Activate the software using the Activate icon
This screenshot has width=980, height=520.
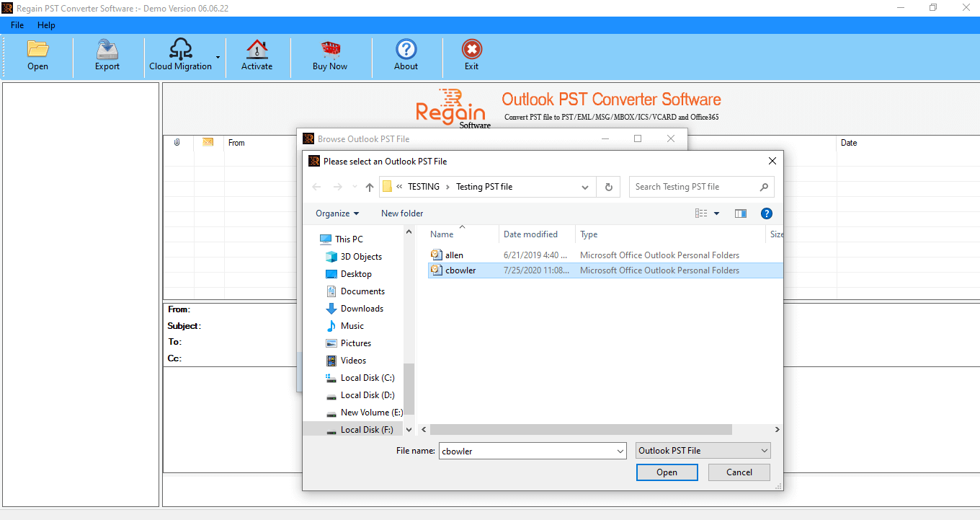[x=257, y=56]
